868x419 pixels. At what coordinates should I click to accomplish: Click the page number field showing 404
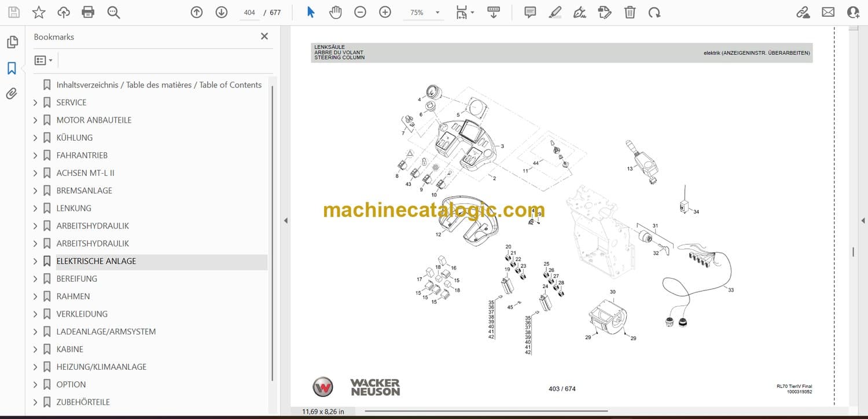(x=249, y=12)
